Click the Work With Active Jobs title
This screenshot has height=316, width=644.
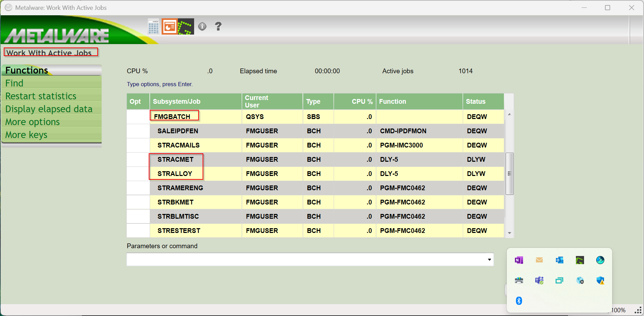click(x=49, y=53)
